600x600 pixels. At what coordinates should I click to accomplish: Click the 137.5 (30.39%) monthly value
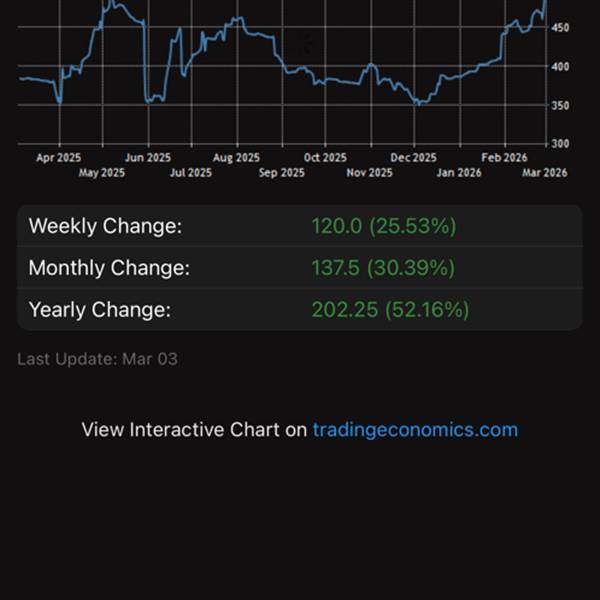[x=383, y=267]
